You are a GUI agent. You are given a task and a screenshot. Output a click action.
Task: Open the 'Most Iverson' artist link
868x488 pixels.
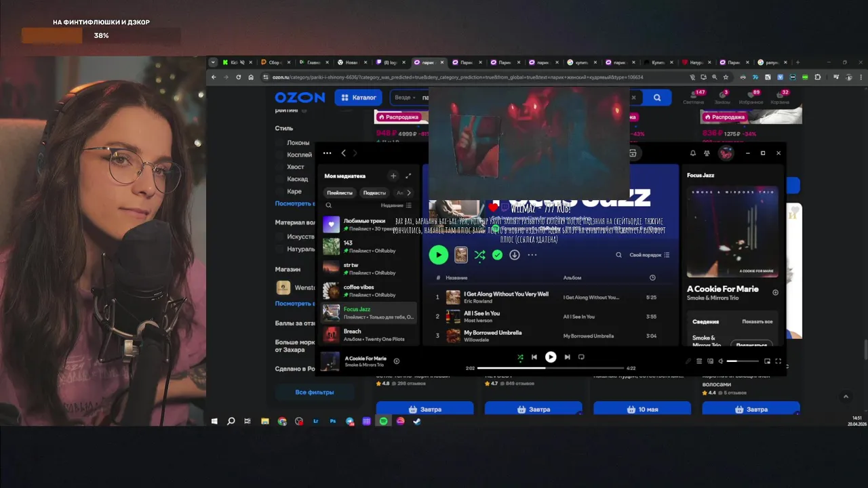[478, 320]
